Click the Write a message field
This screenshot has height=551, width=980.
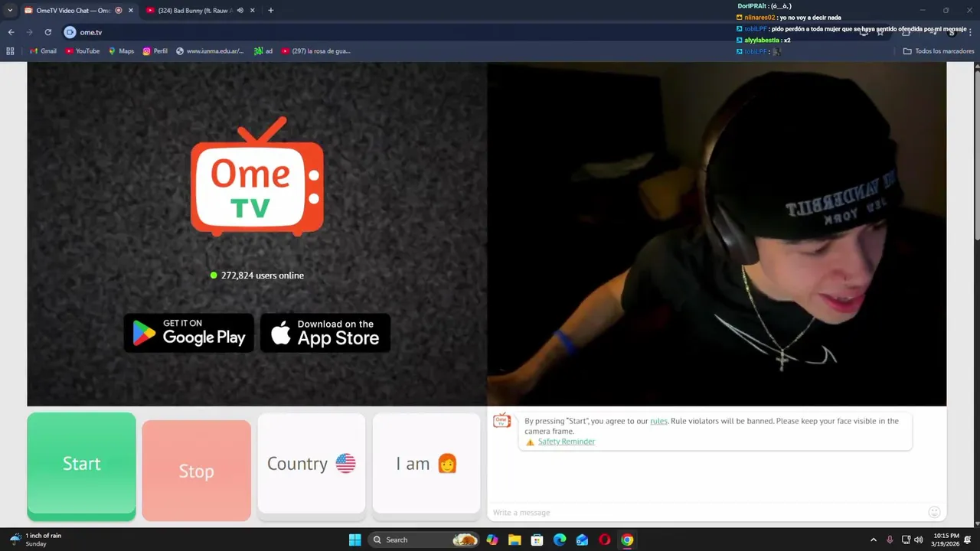(x=704, y=512)
